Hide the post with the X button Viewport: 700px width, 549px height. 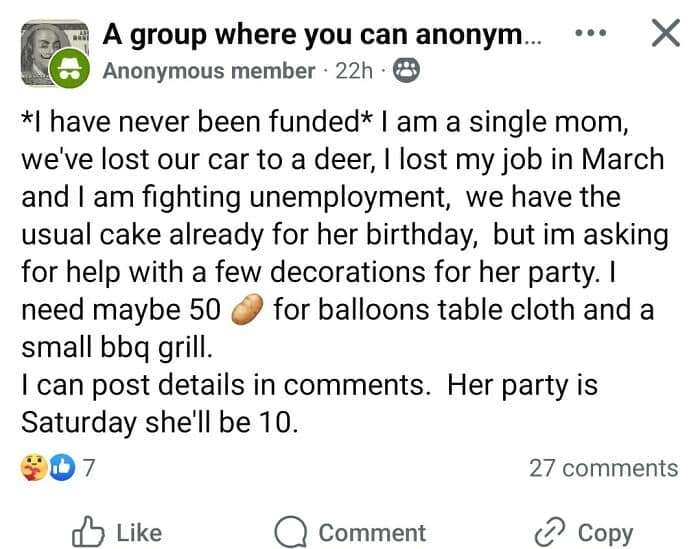(x=665, y=33)
